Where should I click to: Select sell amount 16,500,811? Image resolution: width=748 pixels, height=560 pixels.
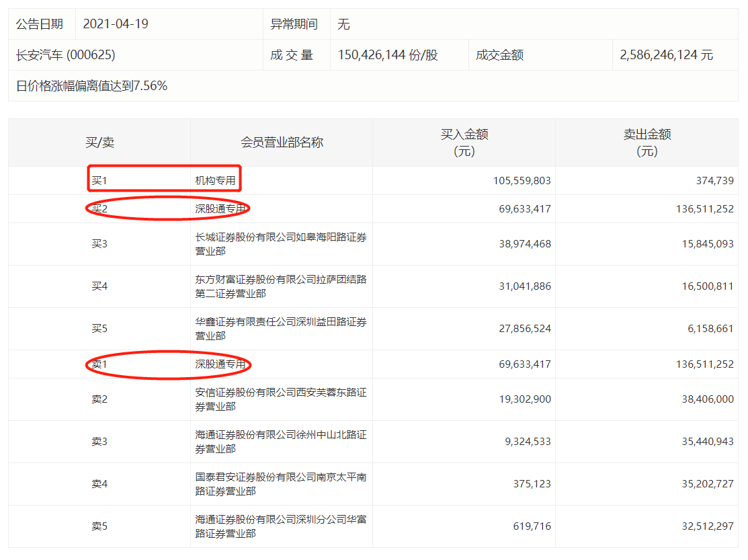708,286
